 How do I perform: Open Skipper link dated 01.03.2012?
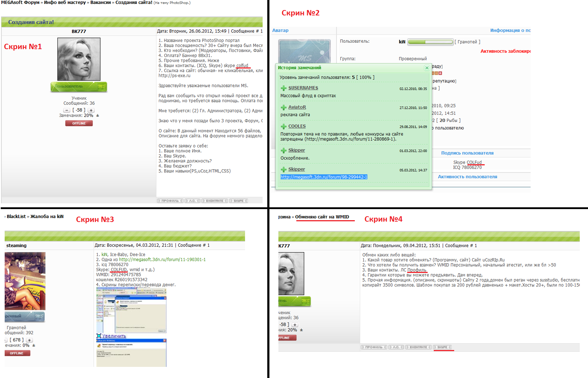tap(297, 150)
